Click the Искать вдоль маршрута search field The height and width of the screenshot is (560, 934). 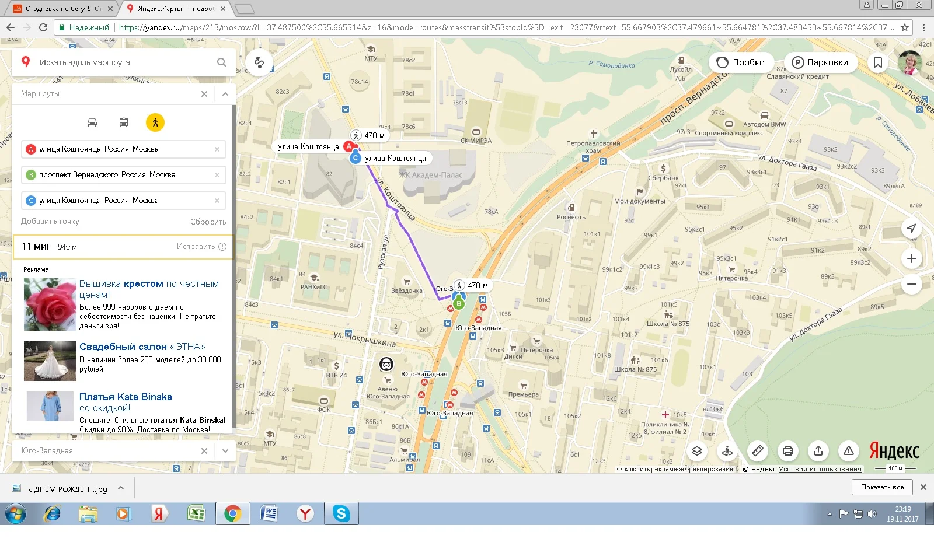[x=124, y=62]
